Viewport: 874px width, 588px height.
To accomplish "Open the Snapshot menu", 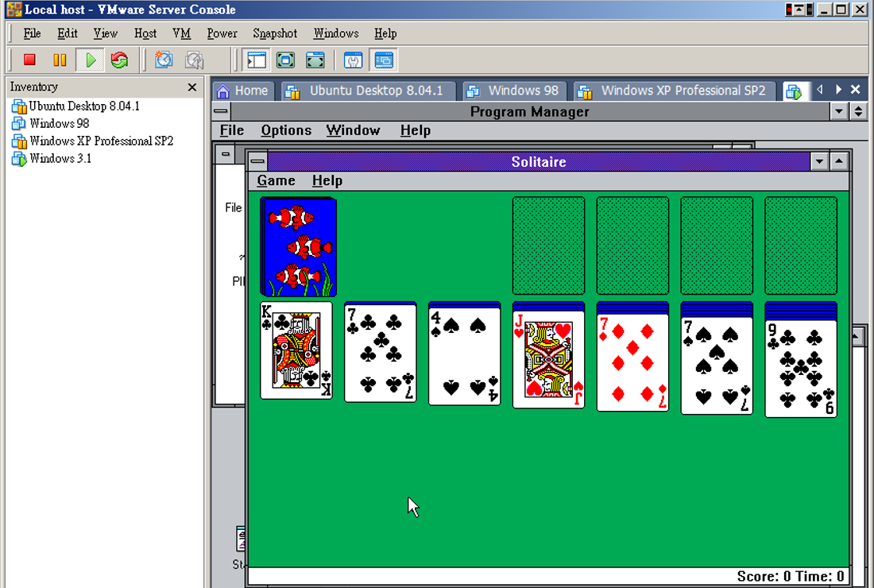I will click(275, 33).
